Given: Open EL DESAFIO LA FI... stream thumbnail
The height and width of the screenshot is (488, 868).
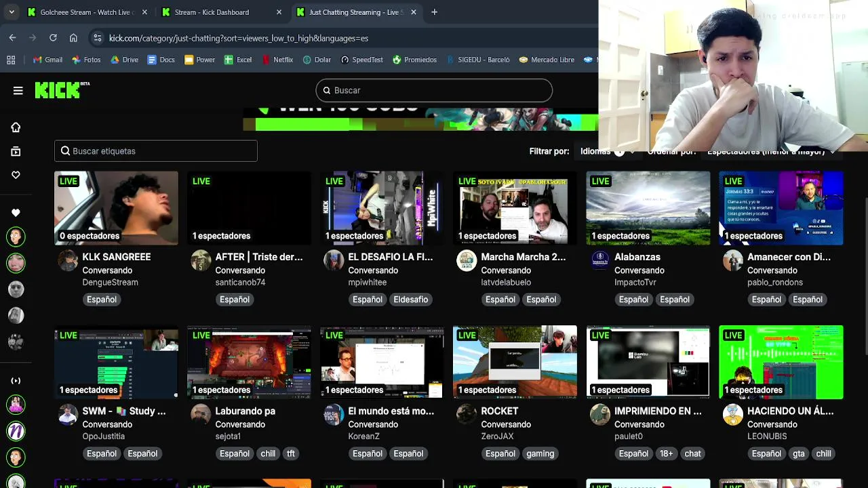Looking at the screenshot, I should [382, 207].
